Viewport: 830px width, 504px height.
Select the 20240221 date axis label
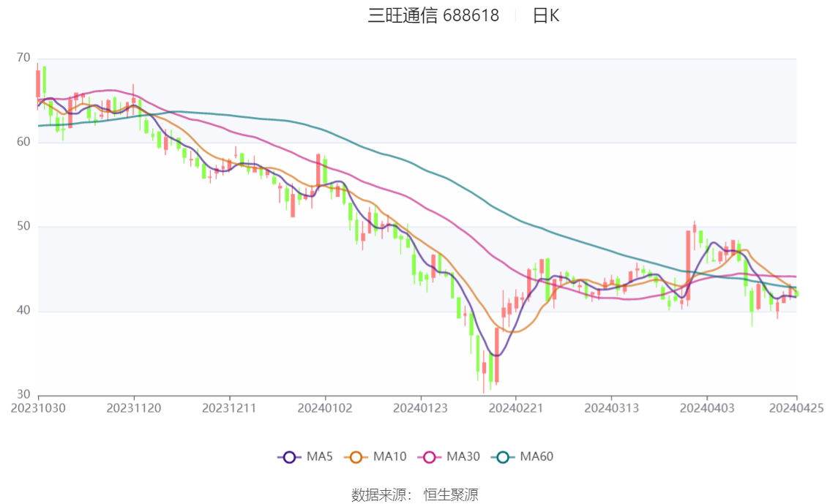(x=515, y=408)
